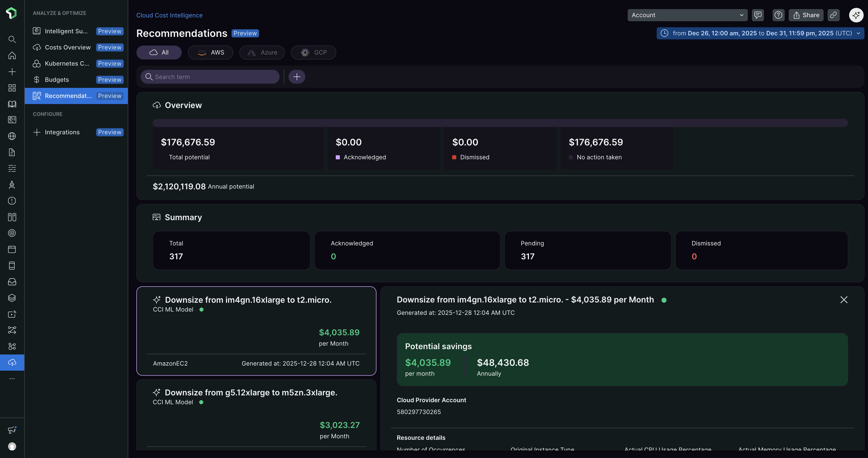
Task: Open the search magnifier in left rail
Action: pos(12,39)
